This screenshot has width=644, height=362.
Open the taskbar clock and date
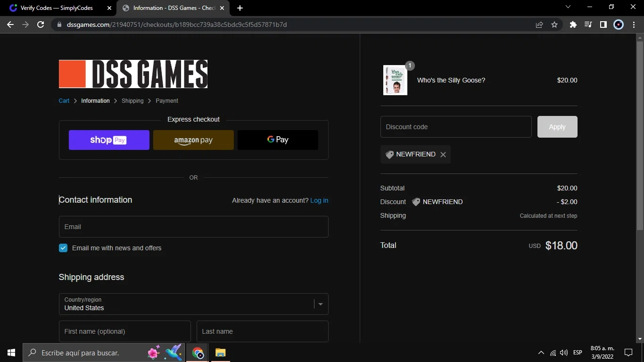603,353
